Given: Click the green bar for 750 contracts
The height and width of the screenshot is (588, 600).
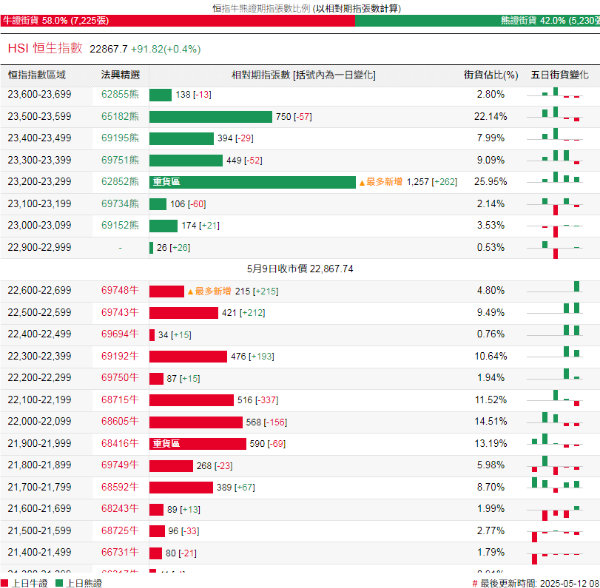Looking at the screenshot, I should (x=210, y=117).
